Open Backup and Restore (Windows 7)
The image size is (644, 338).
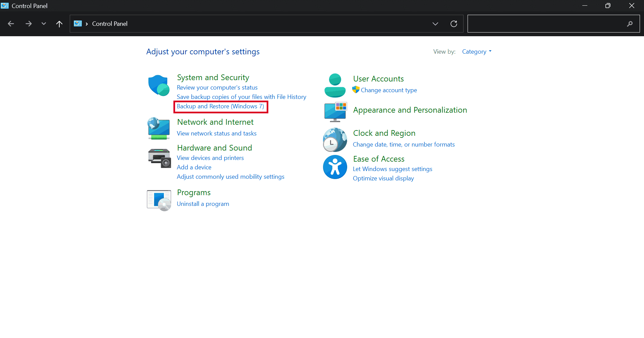coord(220,106)
